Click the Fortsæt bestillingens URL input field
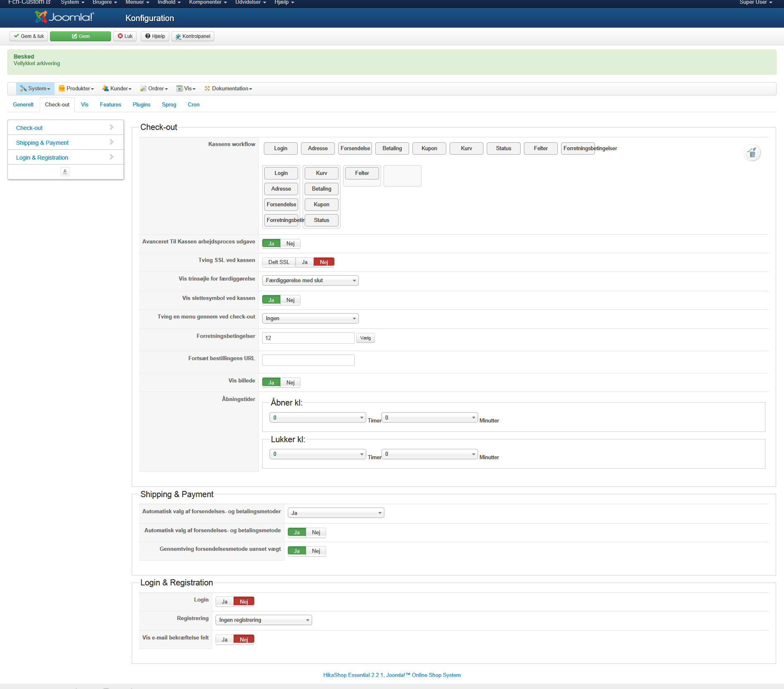784x689 pixels. (308, 360)
